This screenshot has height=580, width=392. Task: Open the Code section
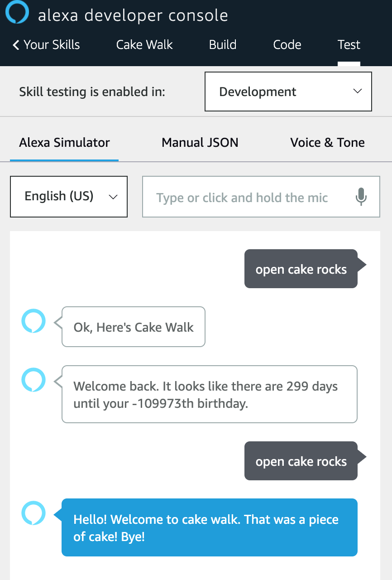click(287, 45)
